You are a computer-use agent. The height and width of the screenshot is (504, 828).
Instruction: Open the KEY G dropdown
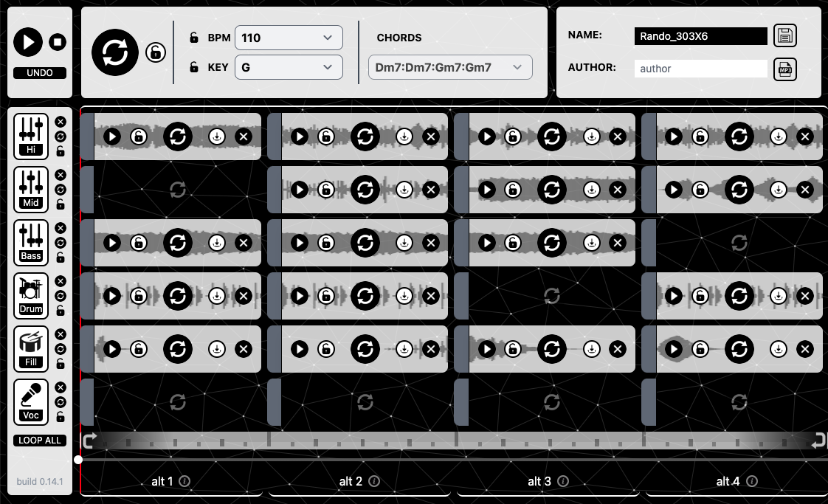click(289, 67)
